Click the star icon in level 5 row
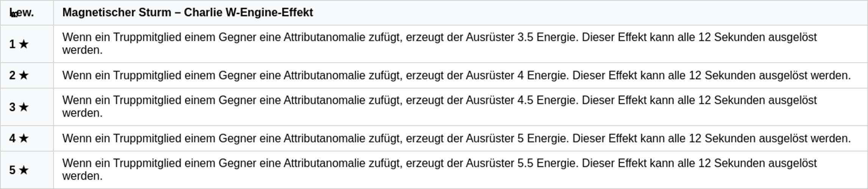This screenshot has width=868, height=189. [x=23, y=170]
